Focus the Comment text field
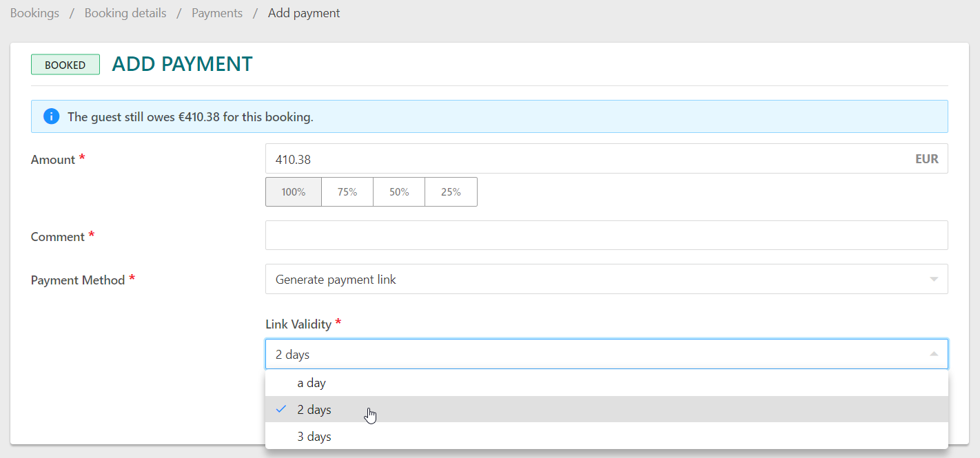Viewport: 980px width, 458px height. point(606,236)
